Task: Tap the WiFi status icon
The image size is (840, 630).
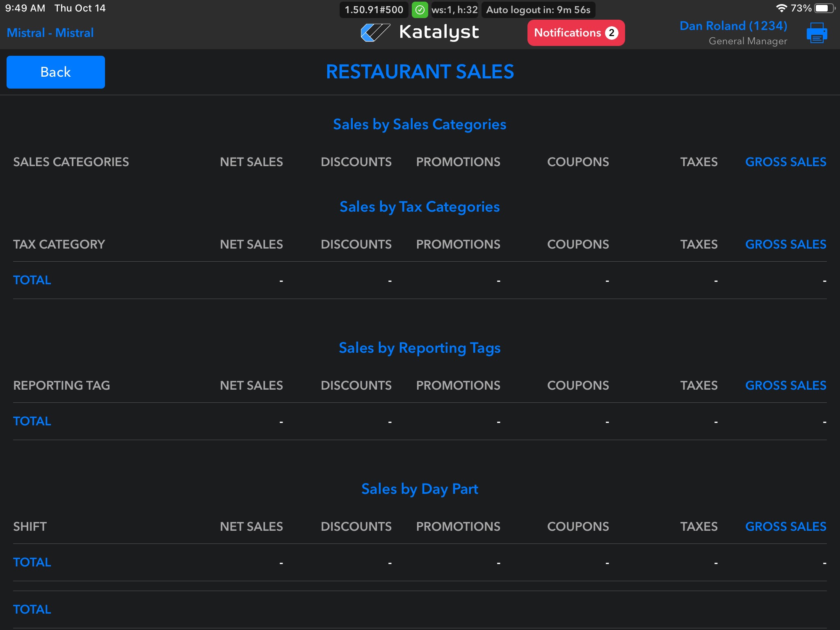Action: click(x=781, y=8)
